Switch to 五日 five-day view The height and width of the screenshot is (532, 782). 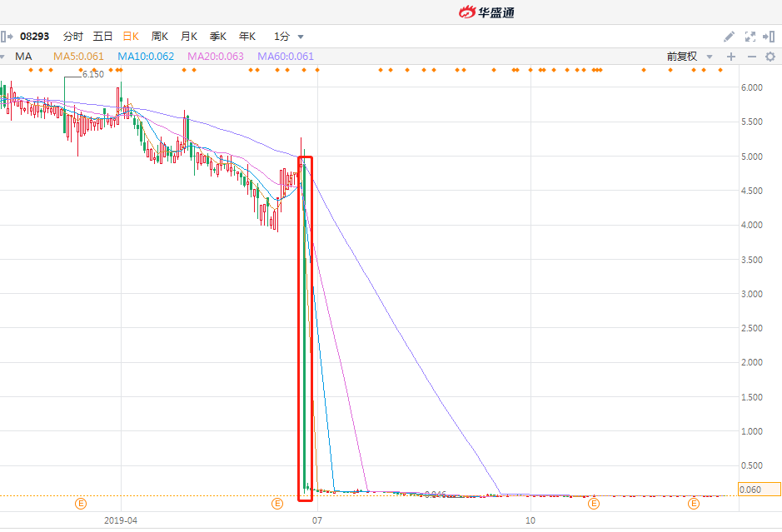pyautogui.click(x=102, y=37)
